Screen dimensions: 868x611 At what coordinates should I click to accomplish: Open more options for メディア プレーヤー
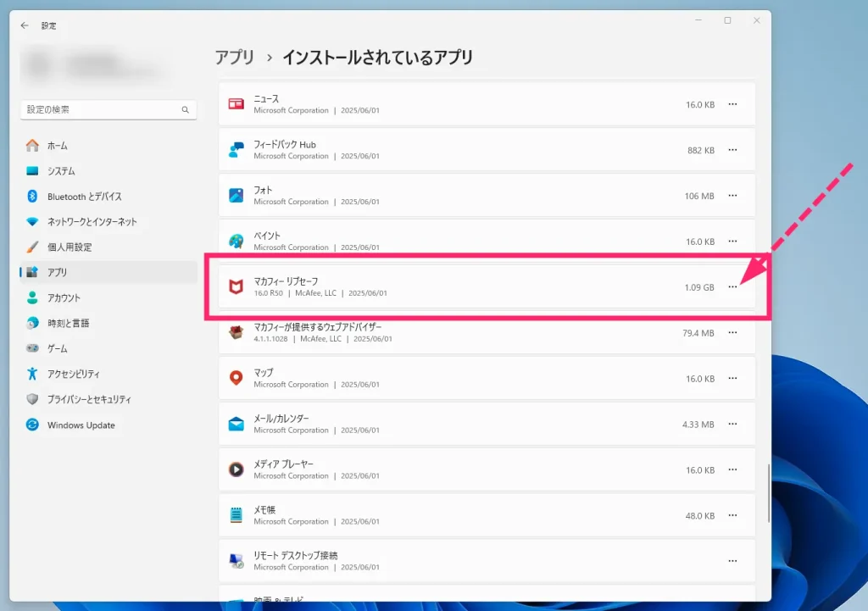pyautogui.click(x=733, y=469)
